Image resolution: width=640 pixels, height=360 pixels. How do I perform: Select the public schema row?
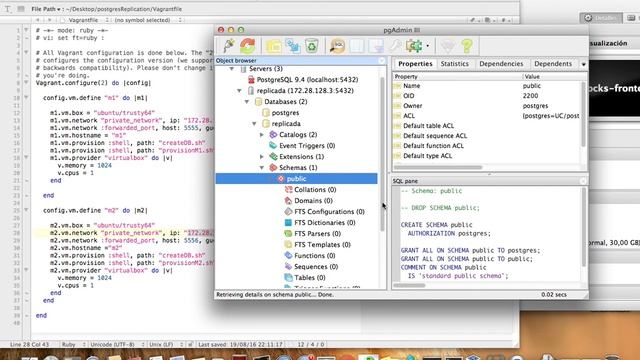coord(296,179)
